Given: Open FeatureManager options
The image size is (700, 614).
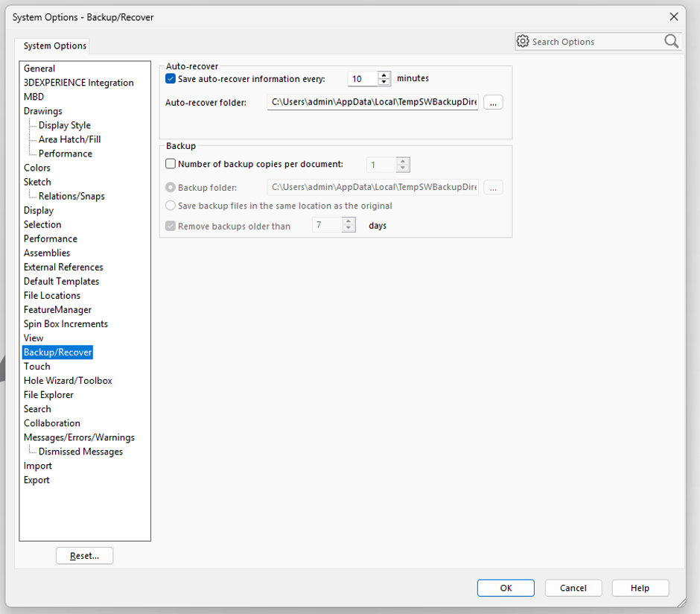Looking at the screenshot, I should [57, 310].
